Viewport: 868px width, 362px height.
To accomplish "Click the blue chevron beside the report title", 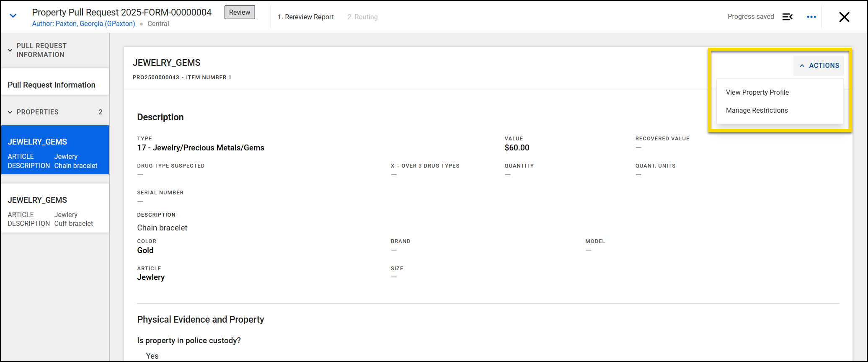I will coord(13,16).
